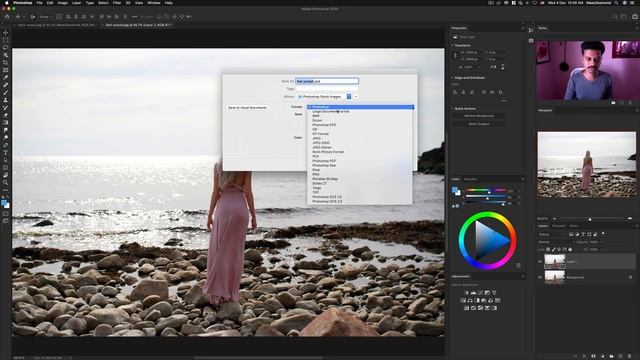This screenshot has height=360, width=640.
Task: Add a Brightness/Contrast adjustment
Action: click(x=467, y=293)
